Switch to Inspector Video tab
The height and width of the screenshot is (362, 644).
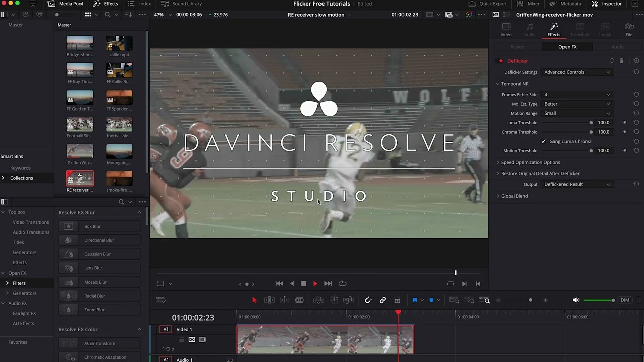pos(506,30)
